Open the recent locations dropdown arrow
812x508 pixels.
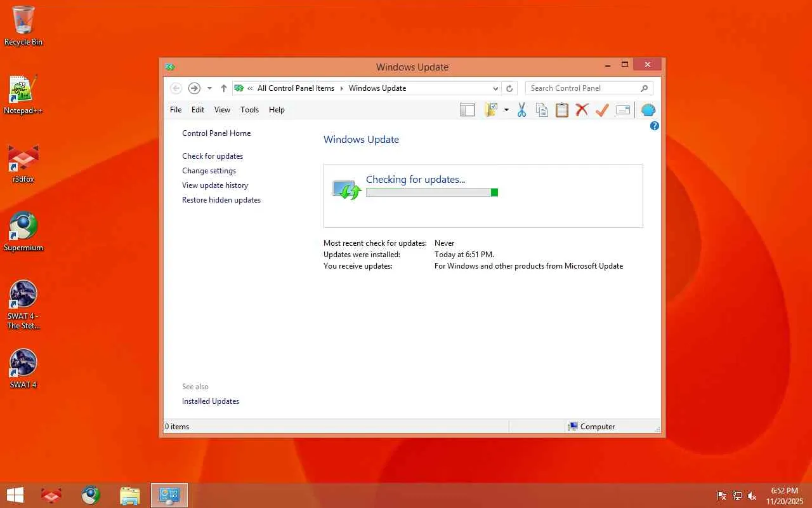pos(209,88)
